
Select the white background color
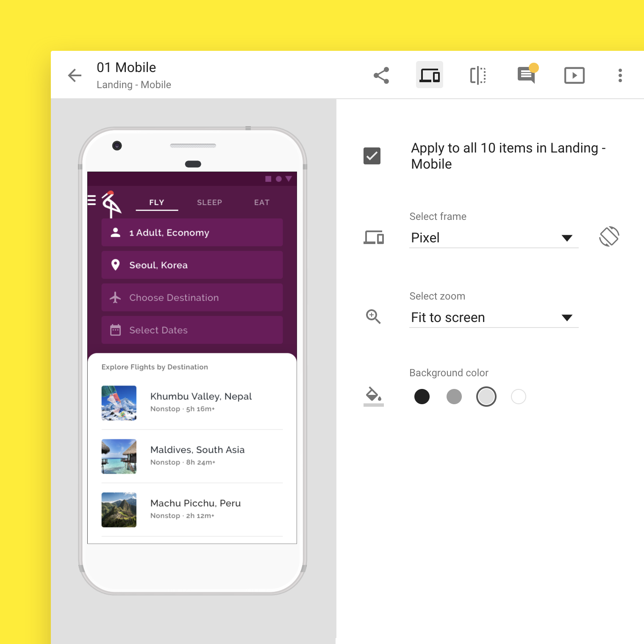pyautogui.click(x=519, y=397)
